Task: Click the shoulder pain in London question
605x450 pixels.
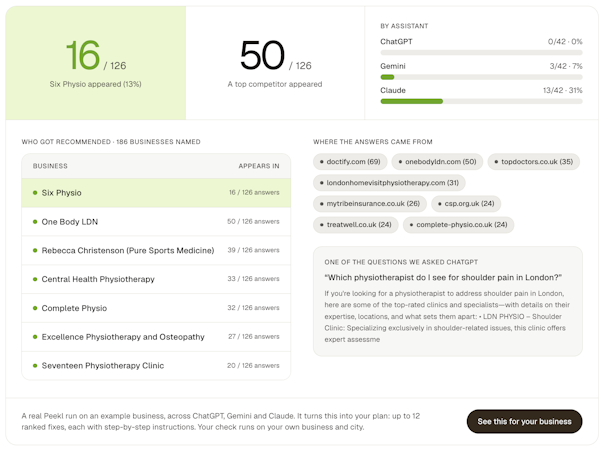Action: (443, 277)
